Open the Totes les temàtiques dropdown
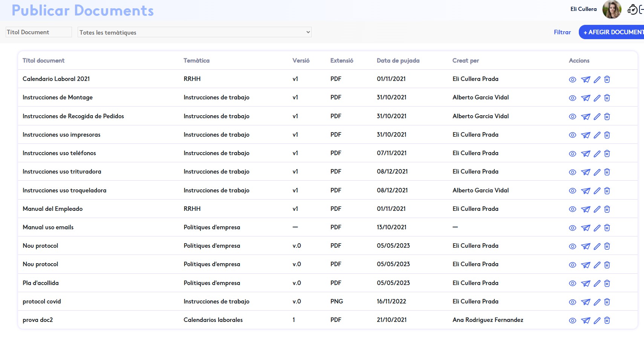Screen dimensions: 644x340 pos(194,32)
